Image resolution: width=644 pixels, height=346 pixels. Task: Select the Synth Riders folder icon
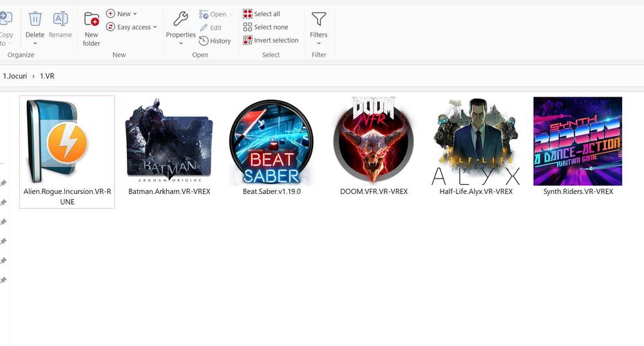tap(578, 141)
